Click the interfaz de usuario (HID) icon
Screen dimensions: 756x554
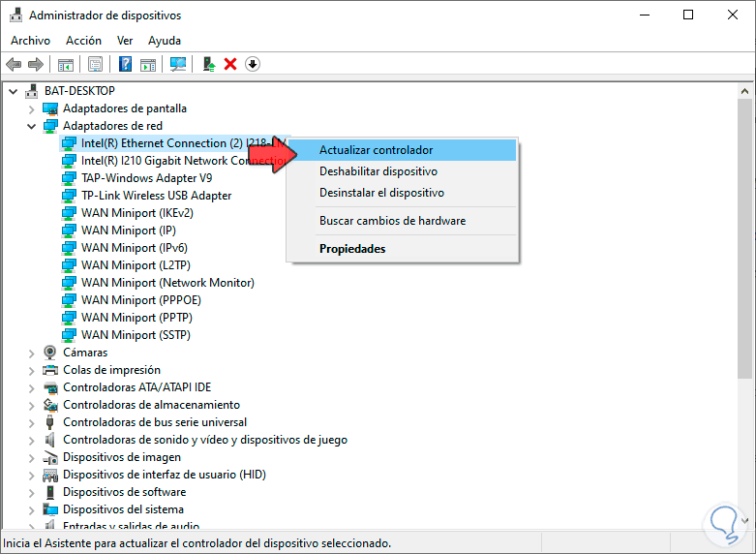50,475
